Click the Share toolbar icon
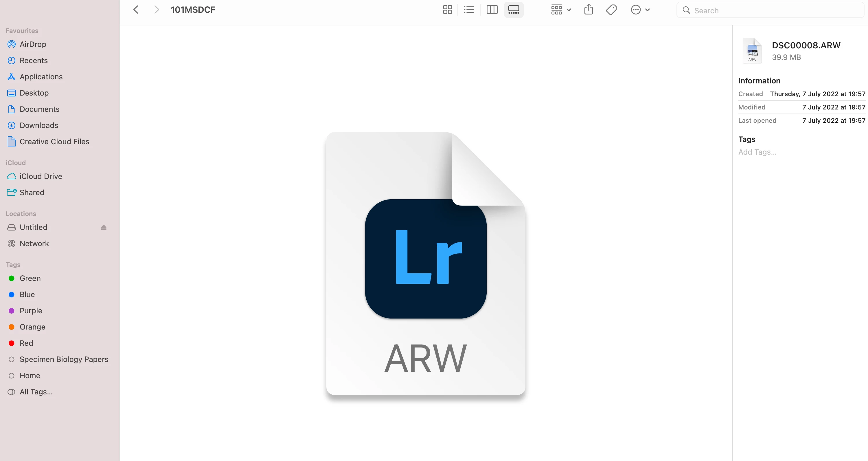The width and height of the screenshot is (868, 461). 588,10
